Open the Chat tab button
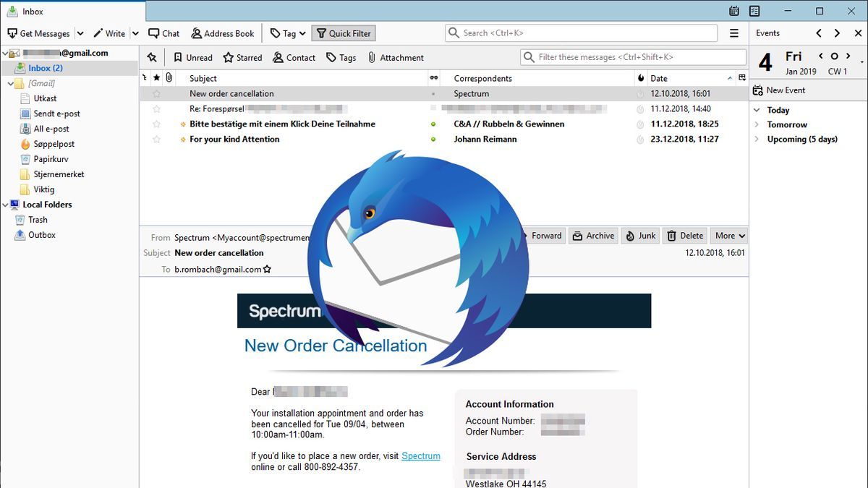Image resolution: width=868 pixels, height=488 pixels. click(163, 33)
